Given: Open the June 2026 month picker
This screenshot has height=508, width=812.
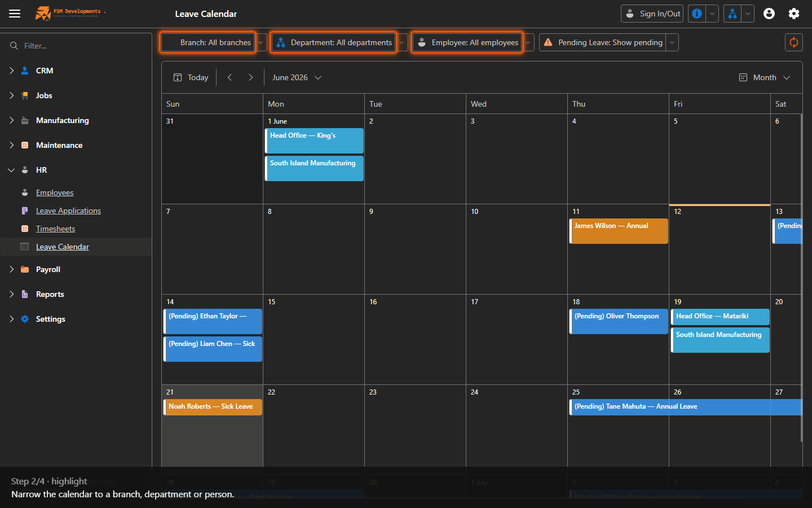Looking at the screenshot, I should 297,77.
